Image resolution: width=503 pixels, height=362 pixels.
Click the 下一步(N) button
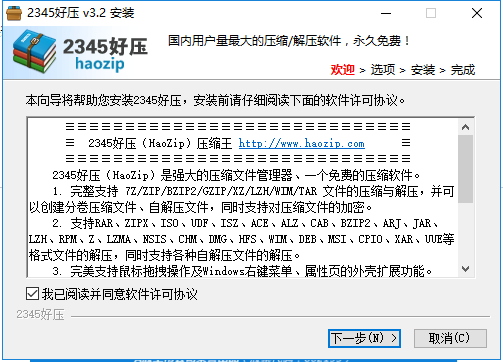point(364,338)
